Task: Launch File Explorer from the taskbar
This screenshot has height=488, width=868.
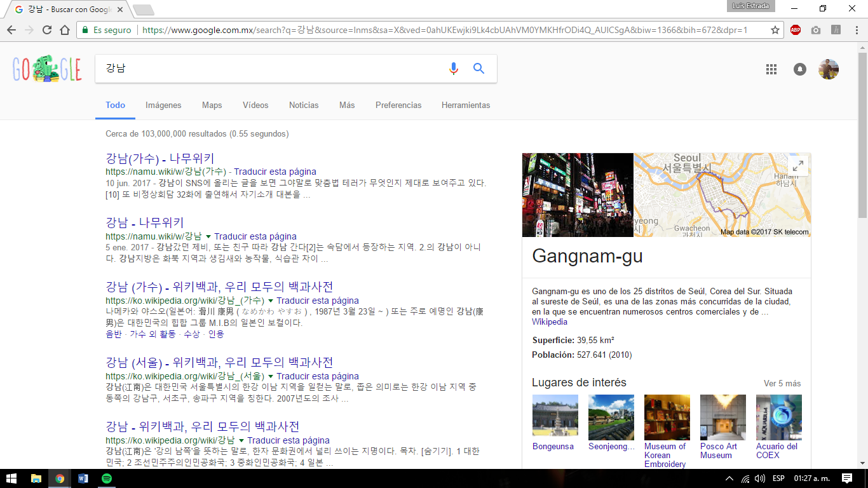Action: click(36, 478)
